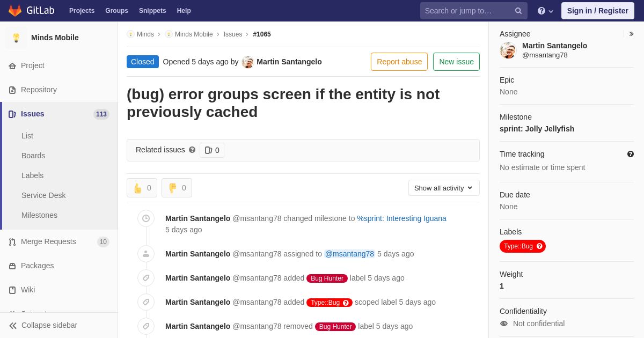Viewport: 644px width, 338px height.
Task: Open Boards in the Issues submenu
Action: tap(33, 156)
